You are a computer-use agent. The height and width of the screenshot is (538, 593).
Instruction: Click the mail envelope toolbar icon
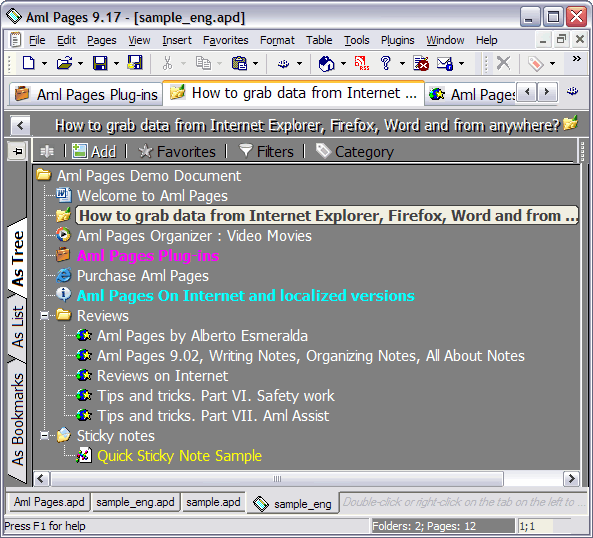click(444, 63)
